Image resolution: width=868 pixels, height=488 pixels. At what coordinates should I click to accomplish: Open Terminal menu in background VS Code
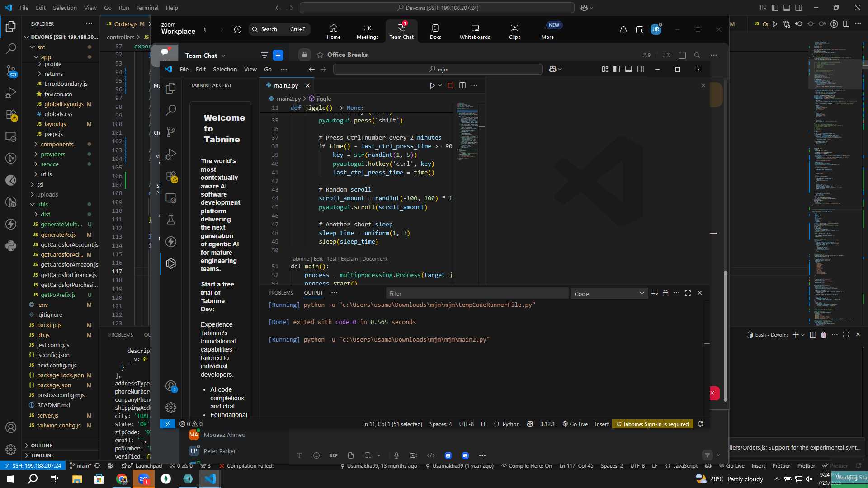(x=147, y=8)
